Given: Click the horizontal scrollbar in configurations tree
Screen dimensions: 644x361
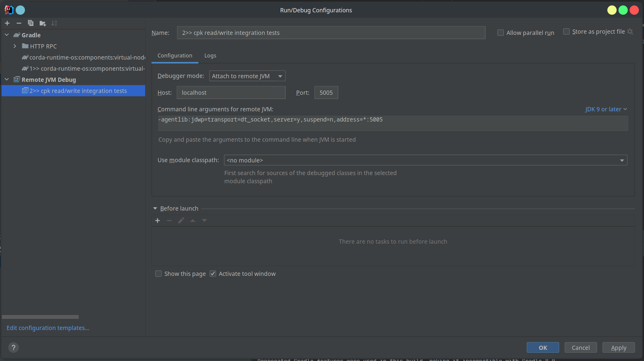Looking at the screenshot, I should [x=40, y=317].
